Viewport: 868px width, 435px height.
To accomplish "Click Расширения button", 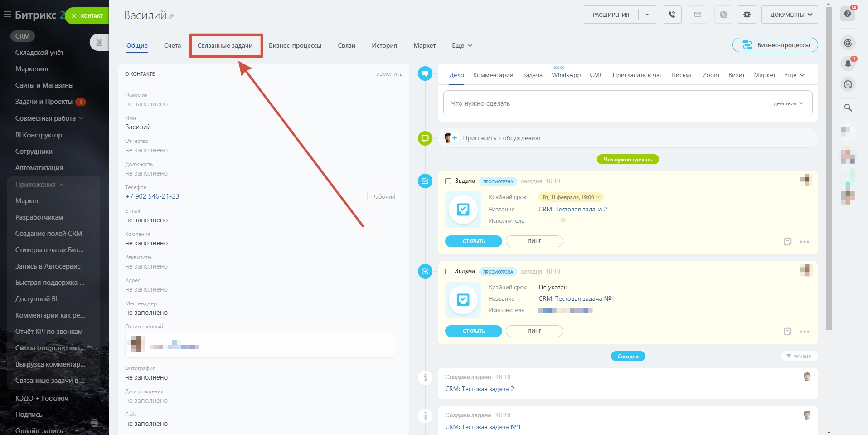I will (611, 15).
